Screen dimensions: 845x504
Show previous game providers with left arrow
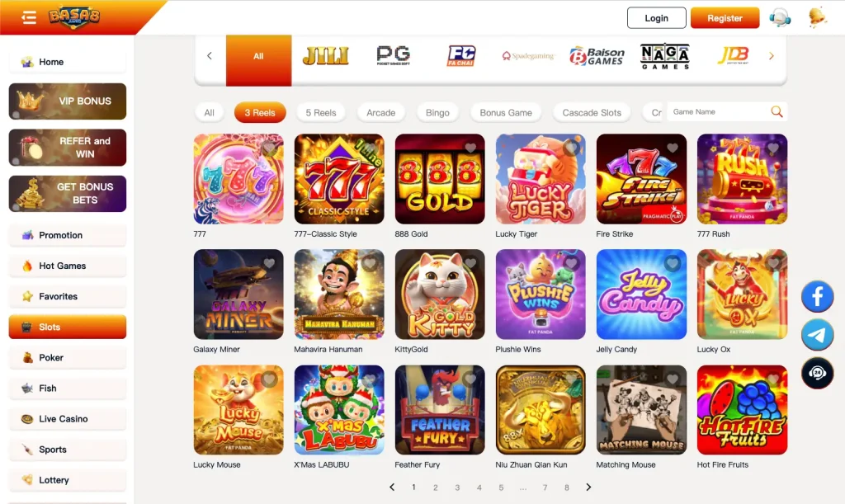[210, 55]
